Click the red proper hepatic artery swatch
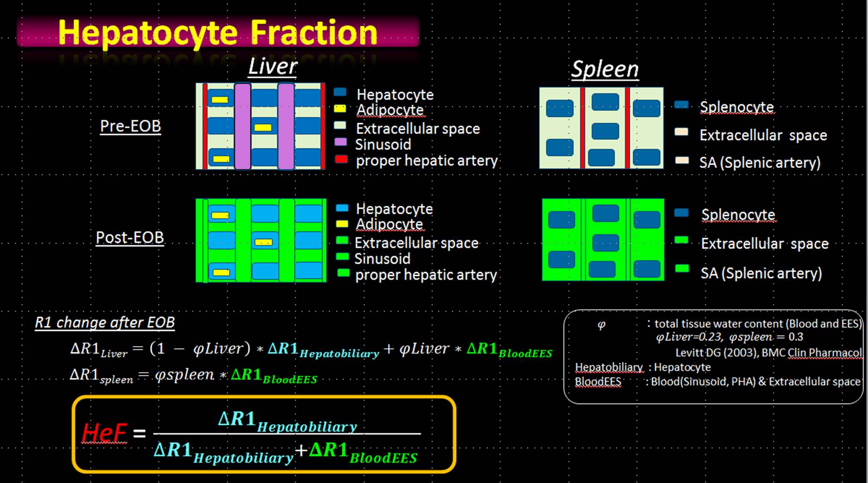This screenshot has width=868, height=483. tap(341, 159)
